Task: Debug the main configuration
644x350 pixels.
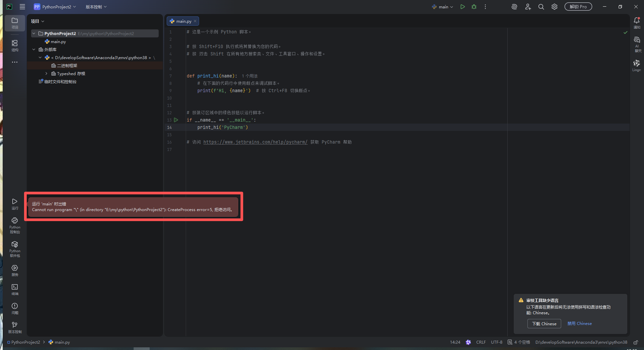Action: [x=474, y=7]
